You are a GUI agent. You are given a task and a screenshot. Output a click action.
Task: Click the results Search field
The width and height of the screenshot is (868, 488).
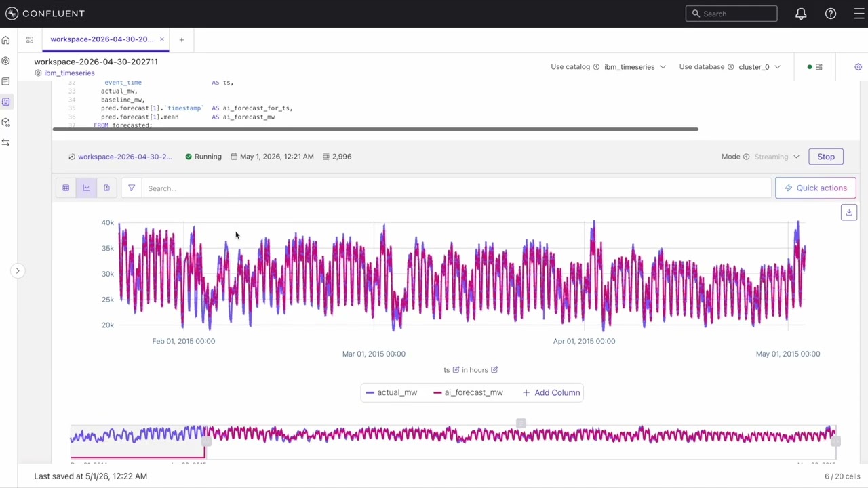(x=457, y=188)
